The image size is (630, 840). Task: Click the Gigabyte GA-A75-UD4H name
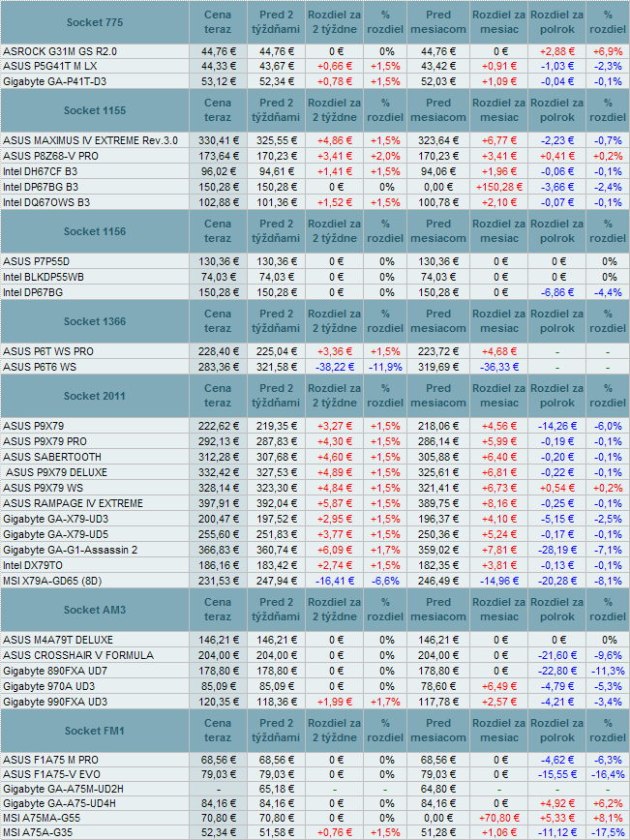(59, 803)
